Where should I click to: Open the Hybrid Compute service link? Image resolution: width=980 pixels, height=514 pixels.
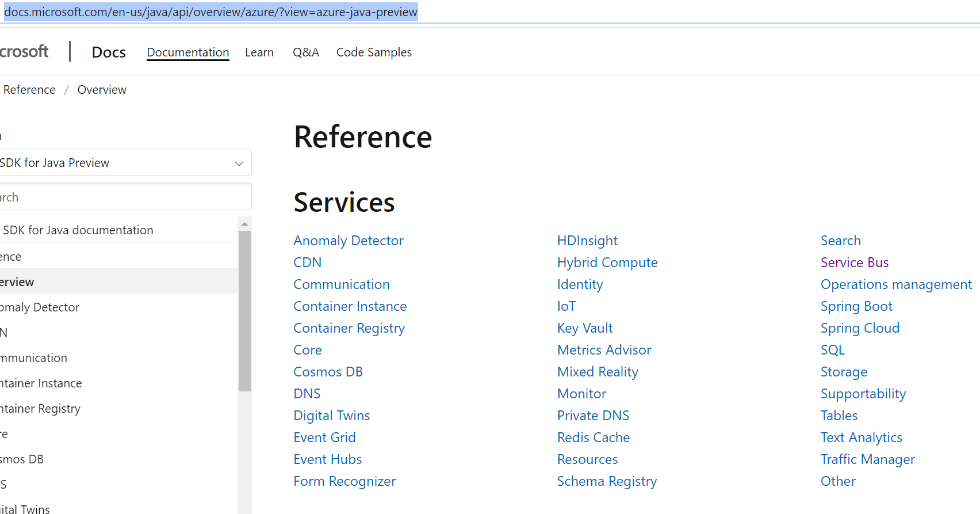(607, 262)
